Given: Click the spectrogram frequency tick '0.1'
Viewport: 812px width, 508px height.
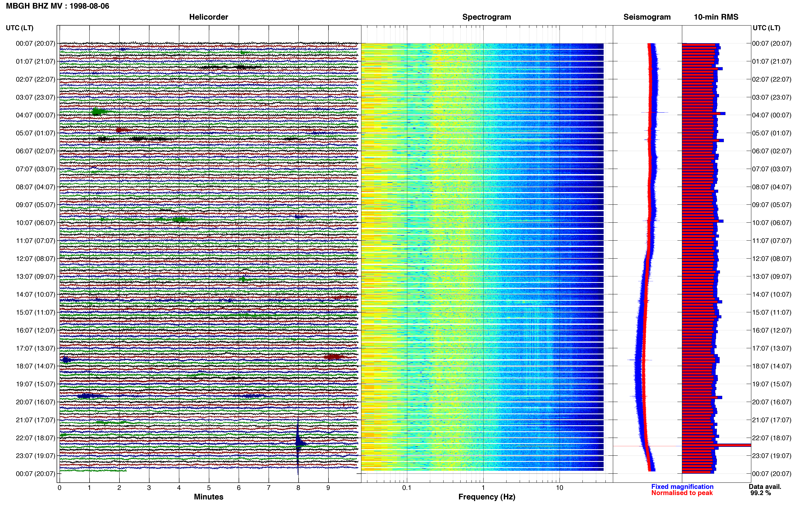Looking at the screenshot, I should point(407,487).
